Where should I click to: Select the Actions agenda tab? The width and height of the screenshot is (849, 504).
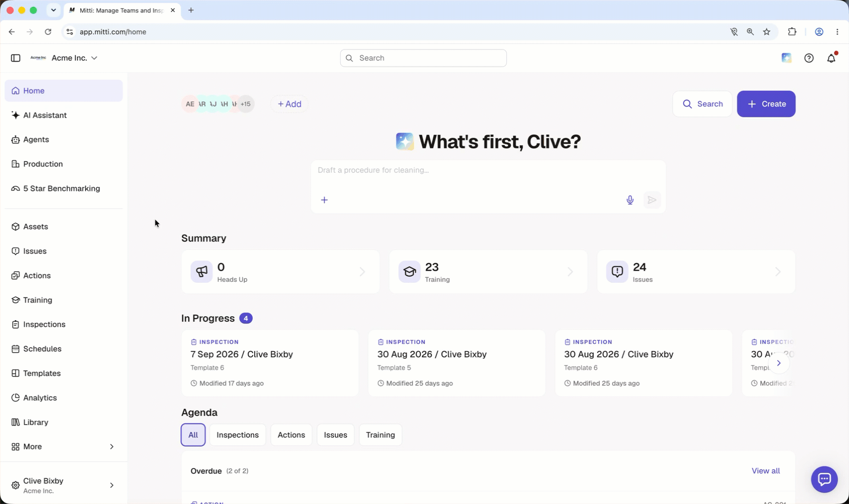291,435
